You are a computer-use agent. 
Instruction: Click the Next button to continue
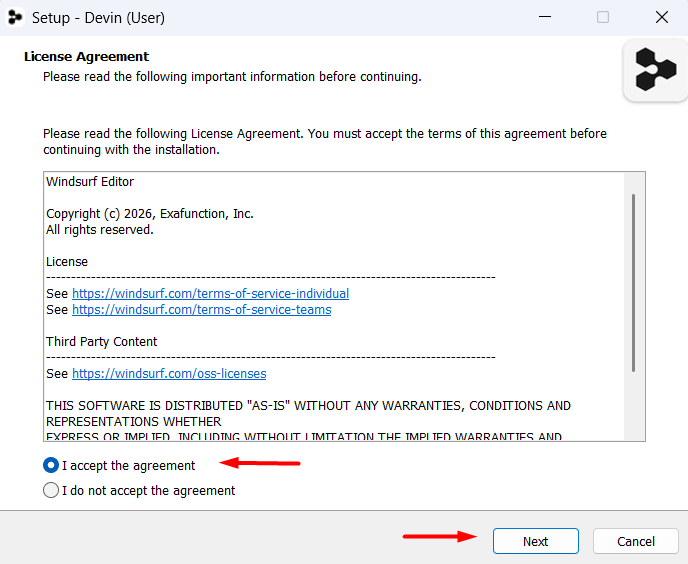click(x=535, y=541)
